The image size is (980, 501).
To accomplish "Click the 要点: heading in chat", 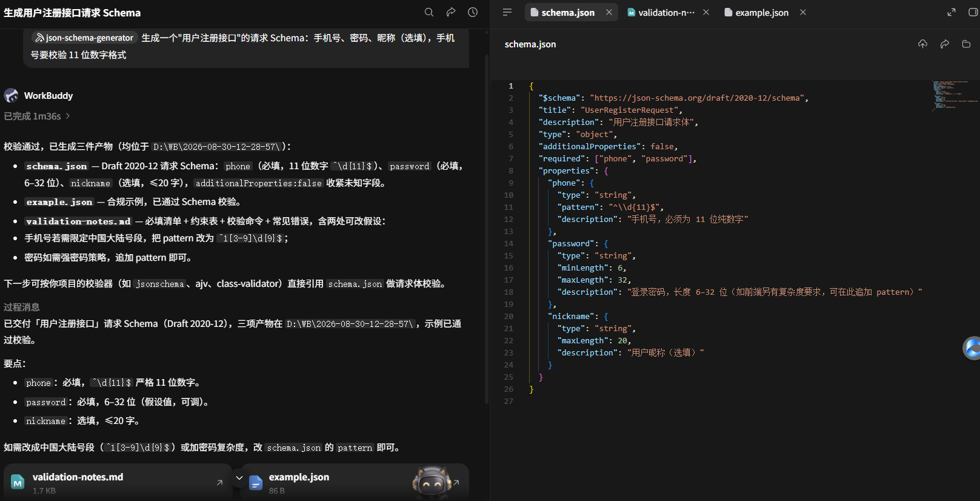I will [15, 363].
